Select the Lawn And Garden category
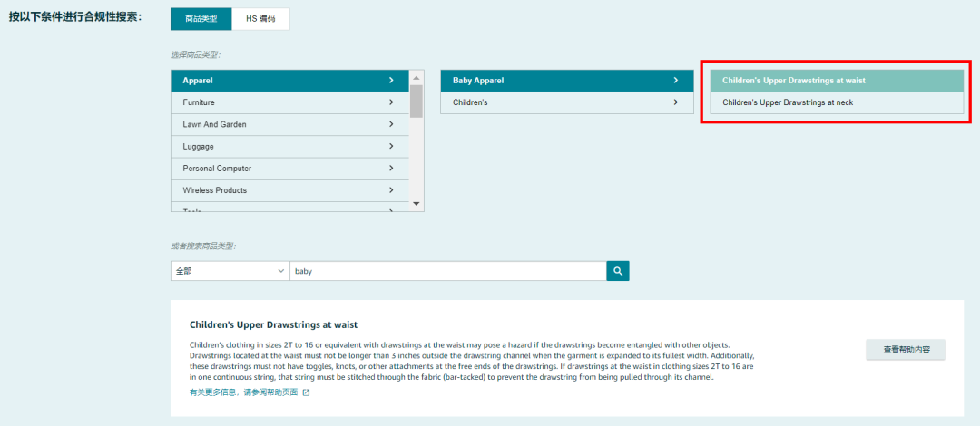 click(290, 124)
